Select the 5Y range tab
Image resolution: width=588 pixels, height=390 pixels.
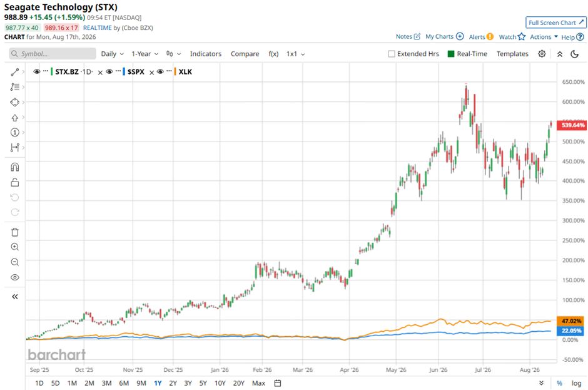coord(203,383)
